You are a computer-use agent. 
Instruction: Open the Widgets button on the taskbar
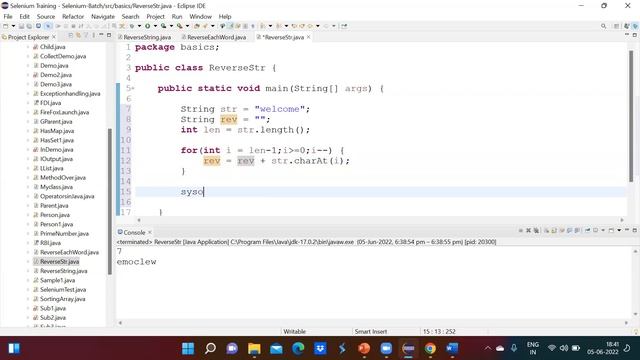click(14, 348)
